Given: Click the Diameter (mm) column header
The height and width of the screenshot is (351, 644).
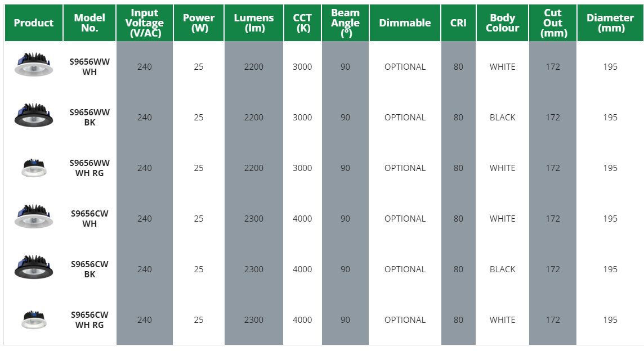Looking at the screenshot, I should (x=610, y=23).
